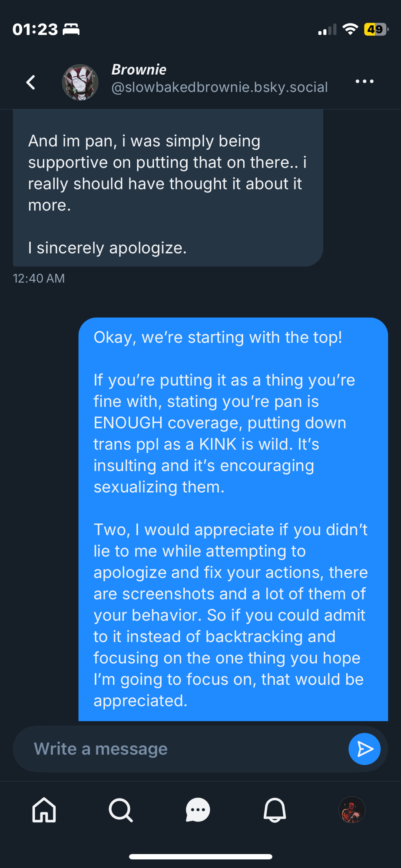
Task: Open my profile avatar tab
Action: point(351,810)
